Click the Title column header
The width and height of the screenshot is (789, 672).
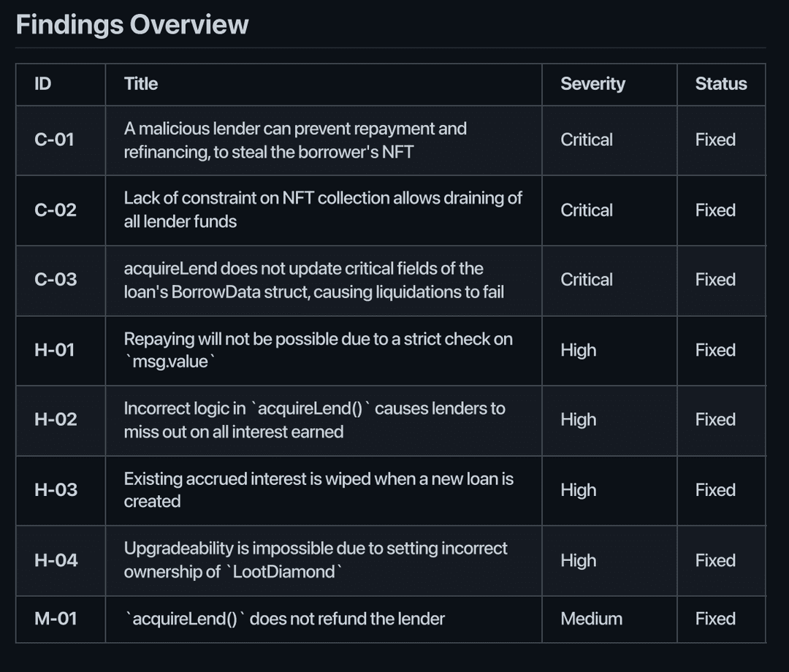coord(141,84)
